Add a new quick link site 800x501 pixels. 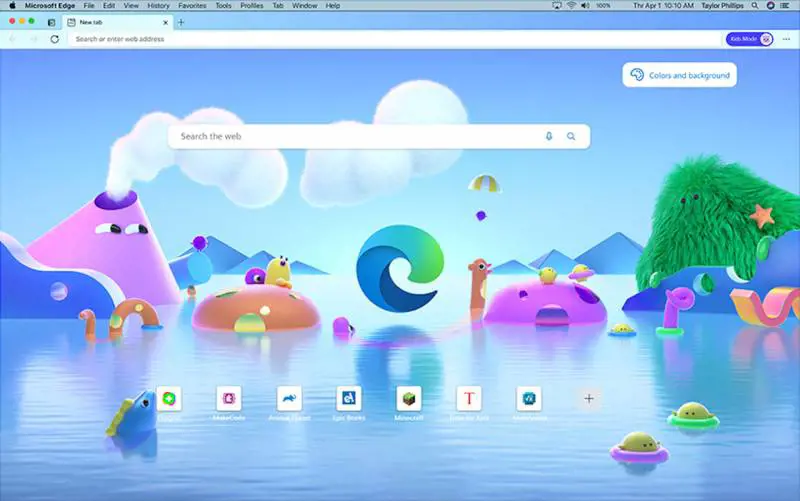point(589,398)
